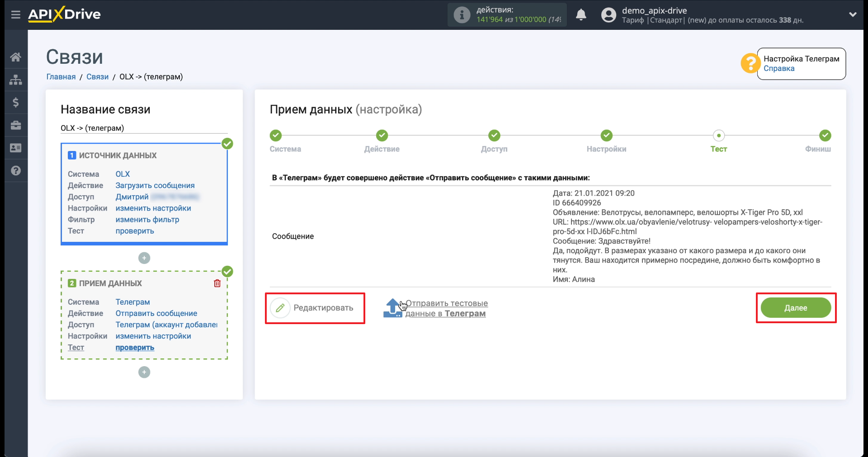Click the user avatar icon
The image size is (868, 457).
[609, 15]
